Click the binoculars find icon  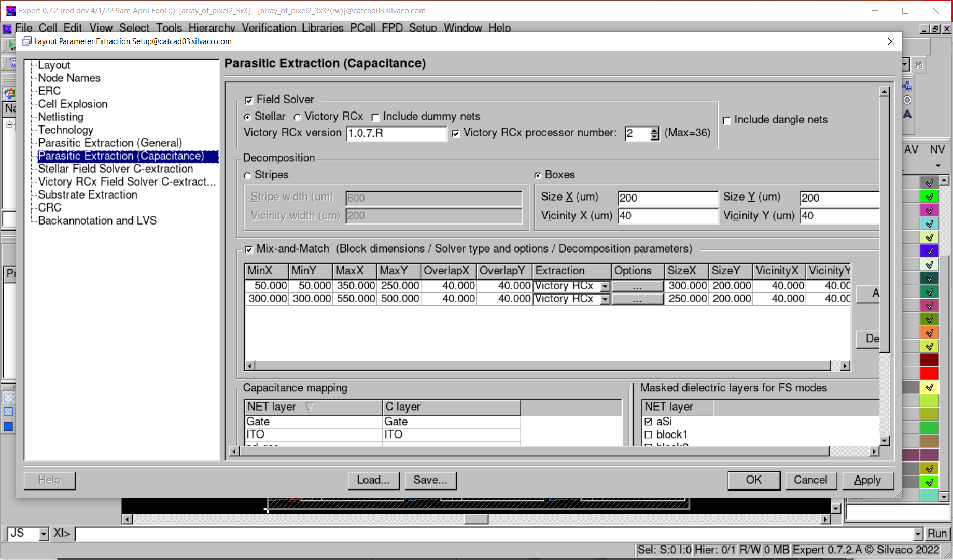coord(918,65)
